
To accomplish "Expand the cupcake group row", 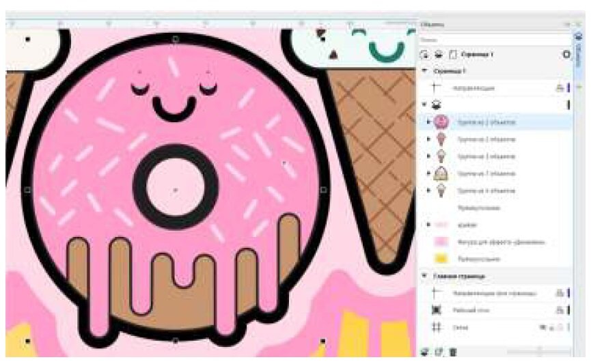I will 428,173.
